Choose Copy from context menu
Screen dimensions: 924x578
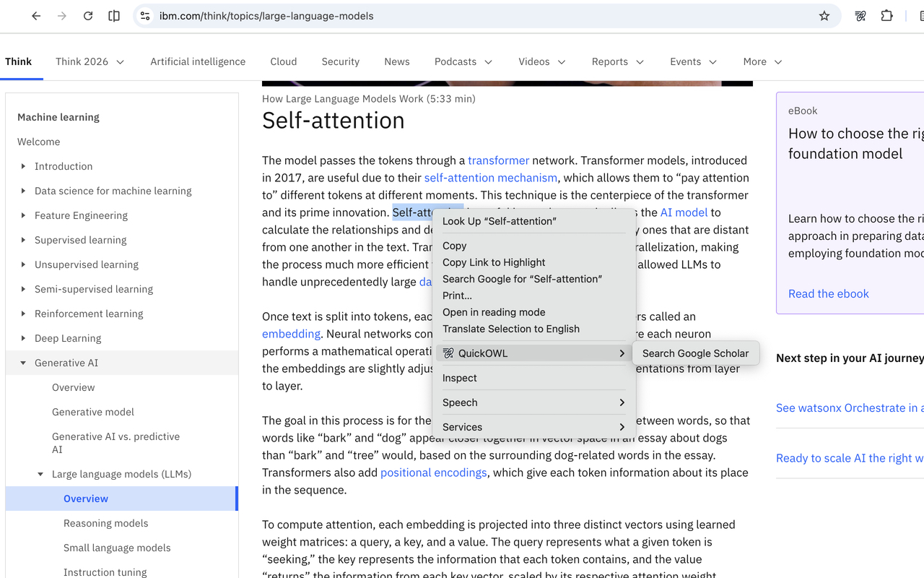point(534,246)
